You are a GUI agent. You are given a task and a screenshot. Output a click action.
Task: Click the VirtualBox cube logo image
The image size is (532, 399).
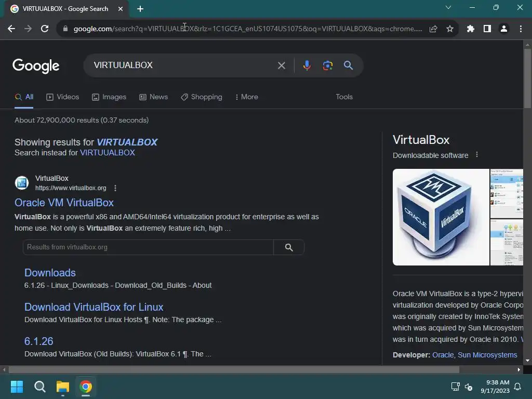click(x=441, y=217)
